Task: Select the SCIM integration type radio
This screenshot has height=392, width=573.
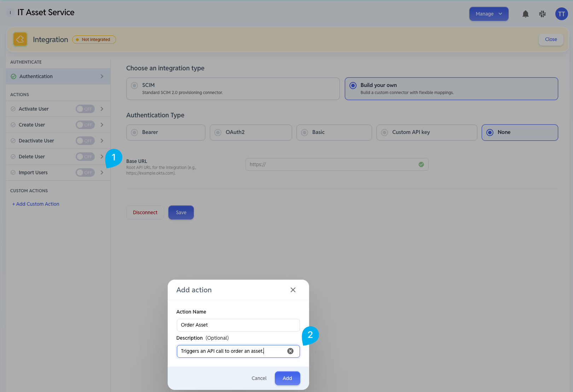Action: coord(134,85)
